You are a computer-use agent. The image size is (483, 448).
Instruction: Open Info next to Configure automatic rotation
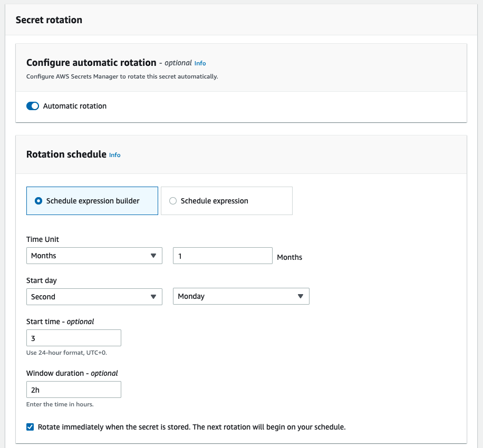pos(200,63)
